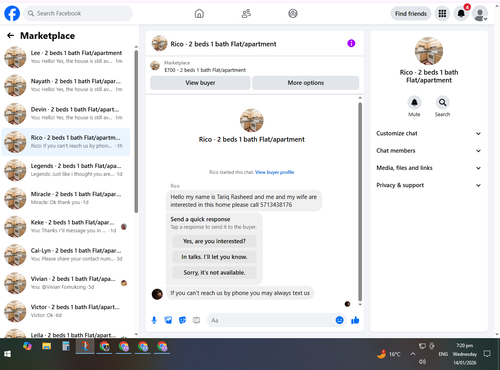This screenshot has height=370, width=500.
Task: Open the Cai-Lyn conversation
Action: coord(66,255)
